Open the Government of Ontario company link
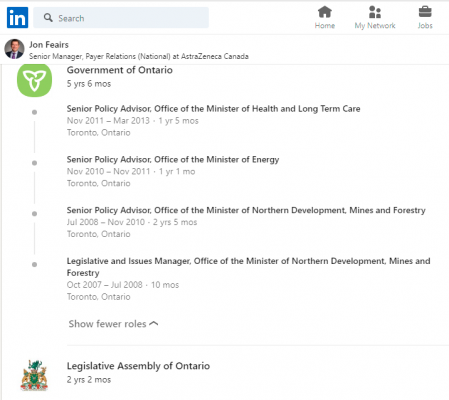 pyautogui.click(x=120, y=70)
